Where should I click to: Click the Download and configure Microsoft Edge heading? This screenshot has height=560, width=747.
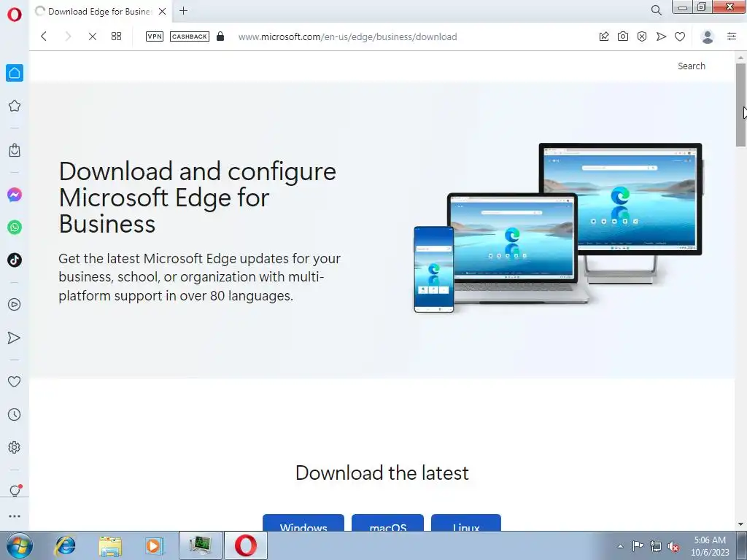pos(198,198)
